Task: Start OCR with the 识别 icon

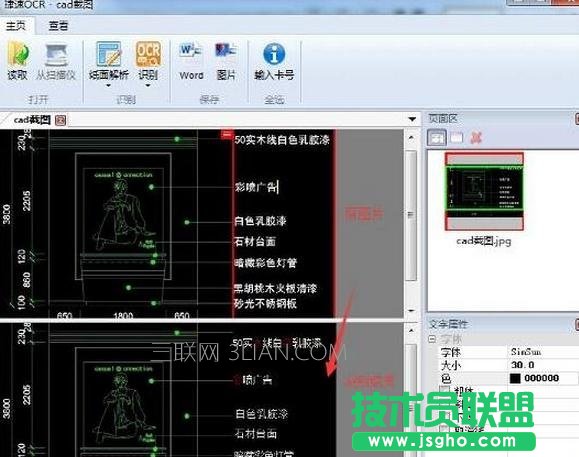Action: 148,54
